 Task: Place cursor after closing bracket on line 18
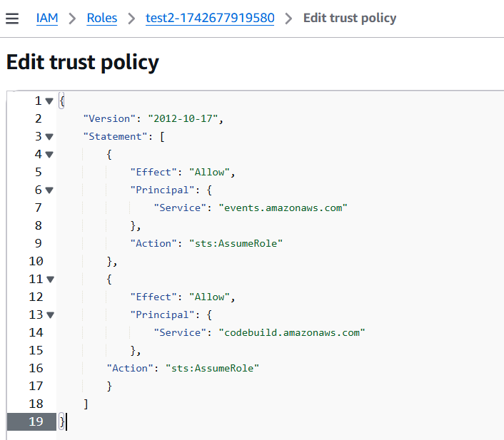click(89, 404)
